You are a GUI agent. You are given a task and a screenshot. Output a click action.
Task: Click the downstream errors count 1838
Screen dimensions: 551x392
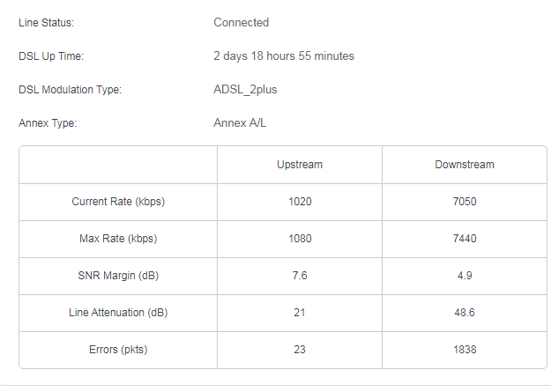(x=465, y=350)
